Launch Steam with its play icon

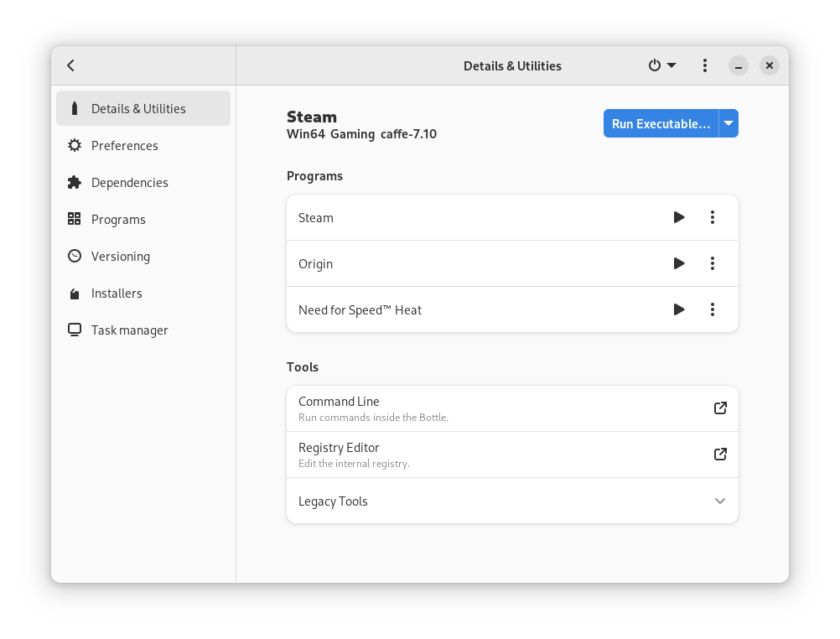[x=679, y=218]
